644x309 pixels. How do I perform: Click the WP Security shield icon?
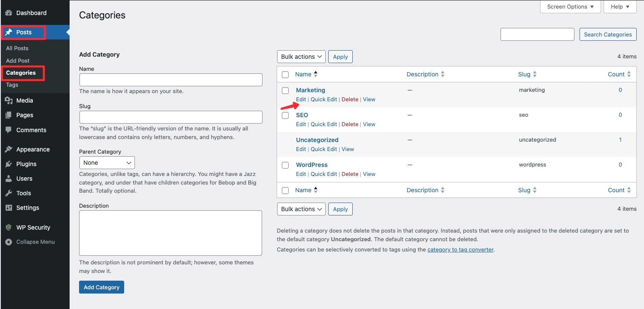point(9,227)
